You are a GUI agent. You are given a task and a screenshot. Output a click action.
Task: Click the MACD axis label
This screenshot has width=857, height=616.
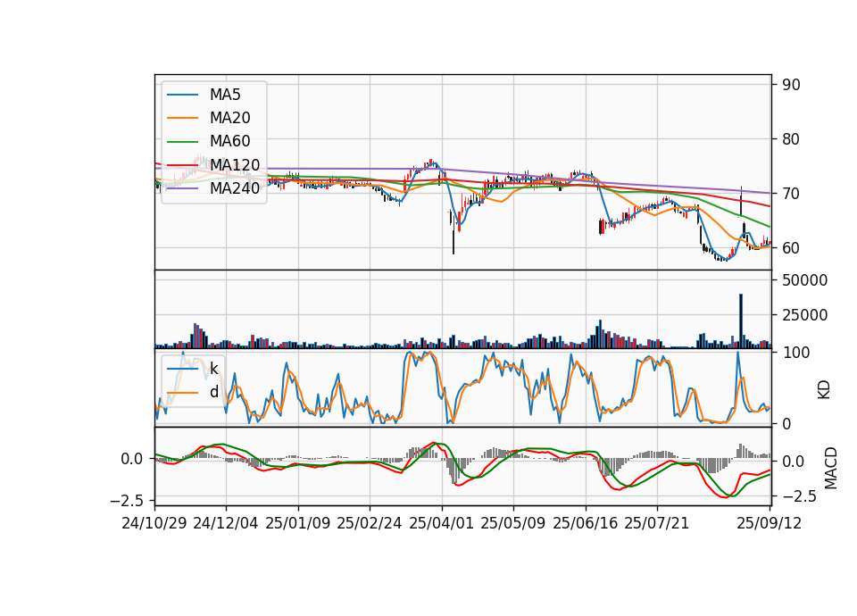(x=831, y=468)
